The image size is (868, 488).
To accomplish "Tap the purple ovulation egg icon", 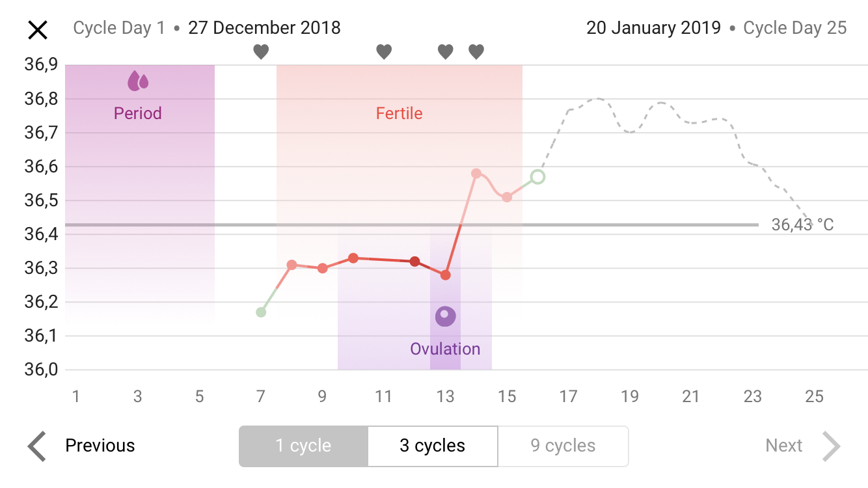I will (445, 317).
